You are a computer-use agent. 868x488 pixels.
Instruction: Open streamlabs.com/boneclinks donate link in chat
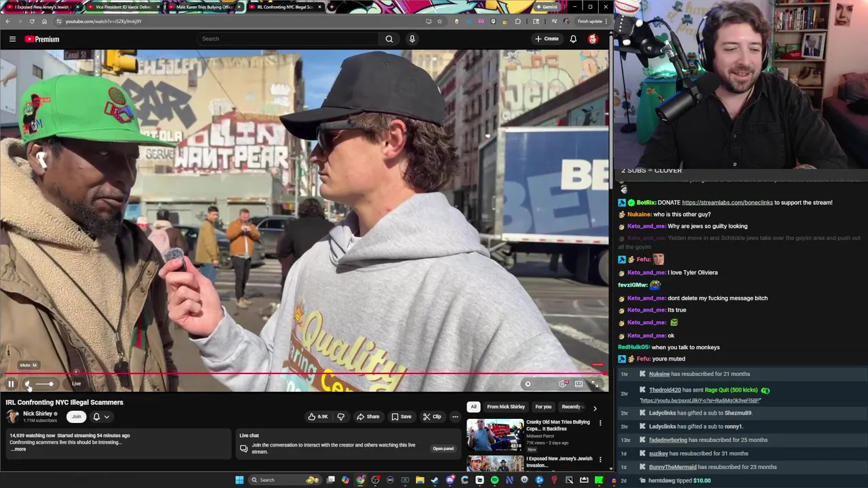tap(727, 203)
